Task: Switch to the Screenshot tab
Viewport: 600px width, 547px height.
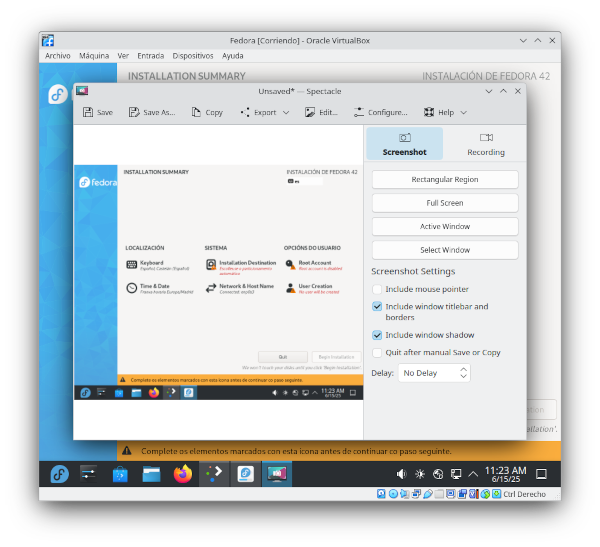Action: [404, 144]
